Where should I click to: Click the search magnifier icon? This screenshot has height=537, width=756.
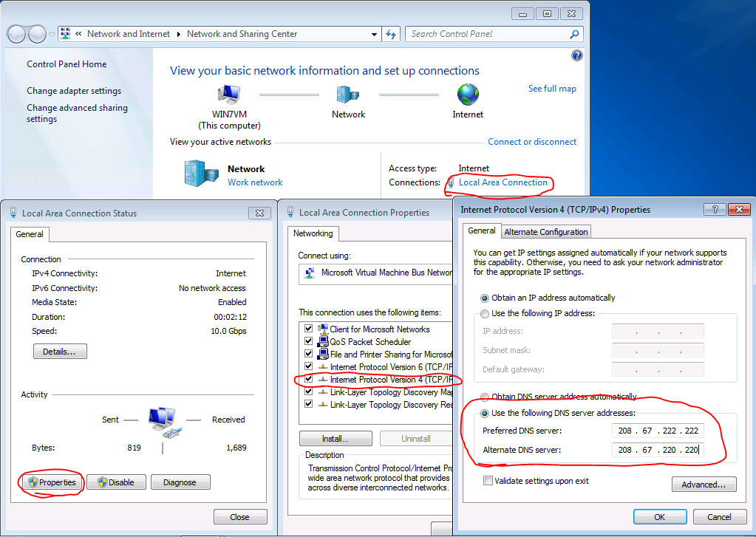pos(574,34)
